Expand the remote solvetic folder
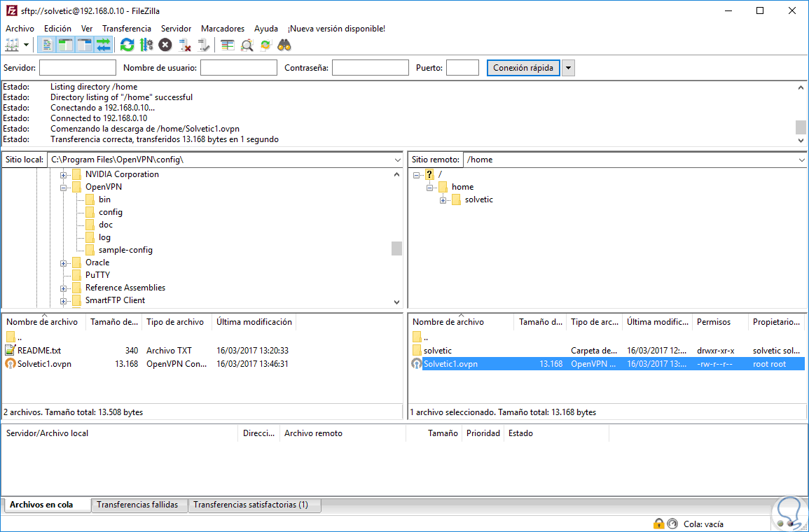Image resolution: width=809 pixels, height=532 pixels. click(x=443, y=200)
